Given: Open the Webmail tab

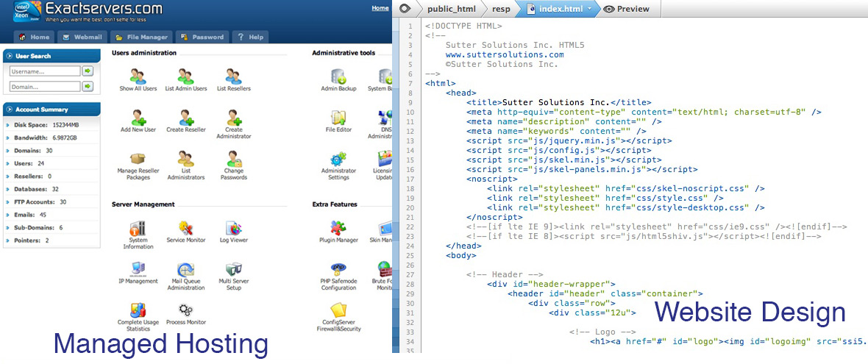Looking at the screenshot, I should (x=82, y=37).
